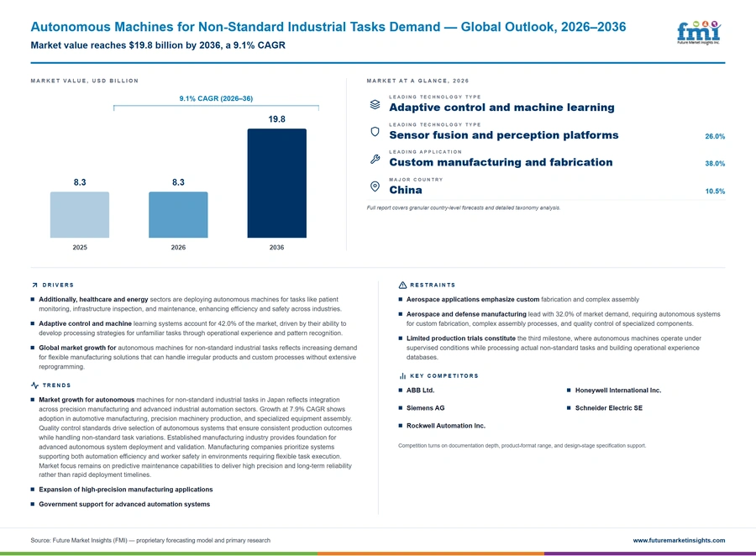Click the Source: Future Market Insights footer text
The height and width of the screenshot is (556, 756).
coord(150,541)
